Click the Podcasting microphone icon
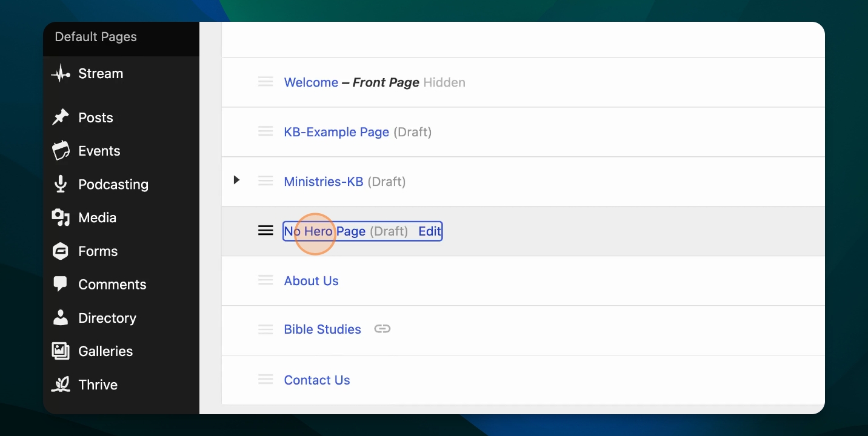The width and height of the screenshot is (868, 436). [61, 184]
